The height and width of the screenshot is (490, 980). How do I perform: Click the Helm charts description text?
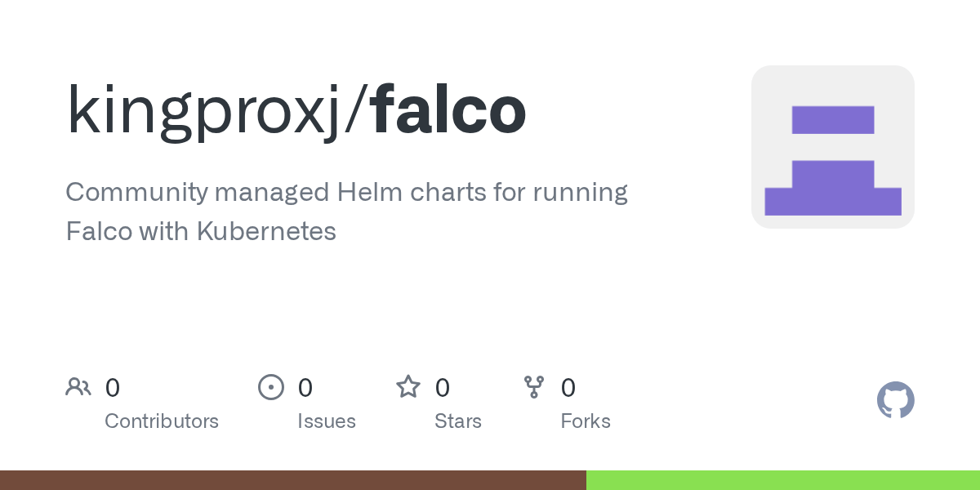[x=346, y=193]
